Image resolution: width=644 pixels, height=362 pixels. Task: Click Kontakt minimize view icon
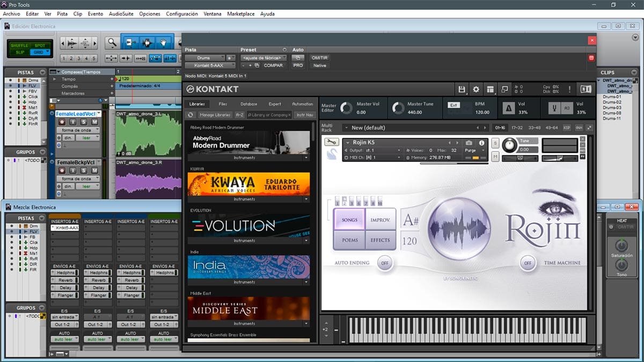point(504,89)
